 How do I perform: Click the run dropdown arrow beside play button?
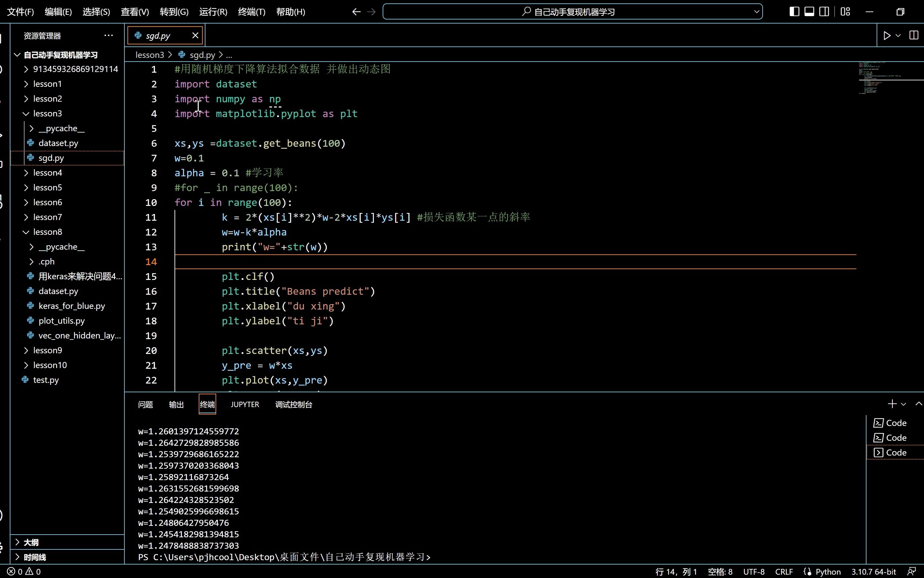click(x=897, y=35)
